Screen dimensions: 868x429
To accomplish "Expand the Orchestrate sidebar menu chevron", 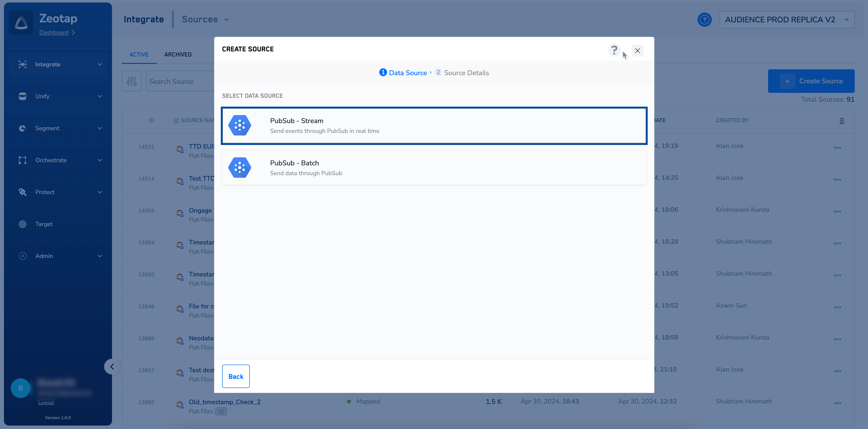I will coord(99,160).
